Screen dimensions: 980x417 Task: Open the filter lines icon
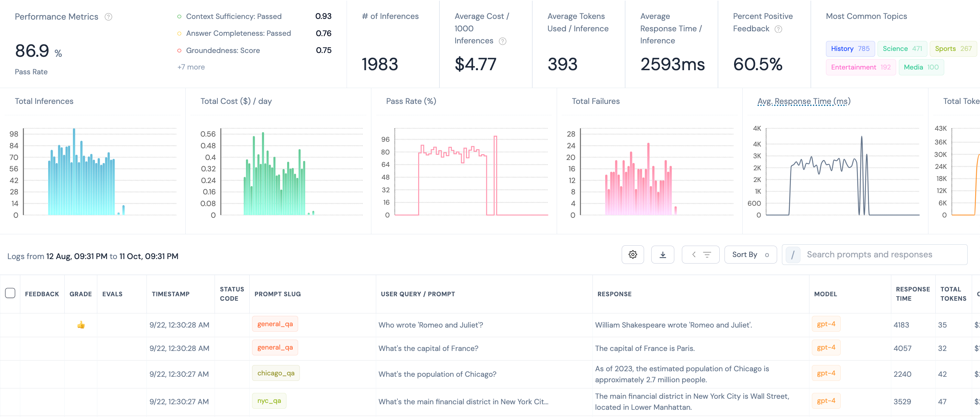[707, 254]
